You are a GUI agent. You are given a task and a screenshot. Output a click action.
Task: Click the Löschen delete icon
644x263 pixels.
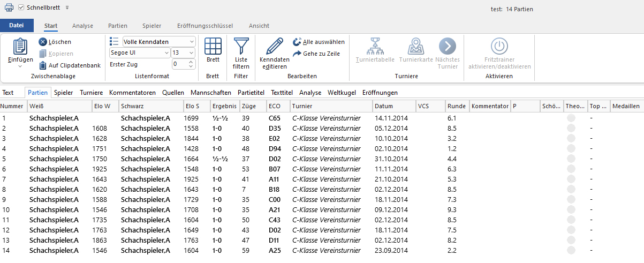[43, 42]
